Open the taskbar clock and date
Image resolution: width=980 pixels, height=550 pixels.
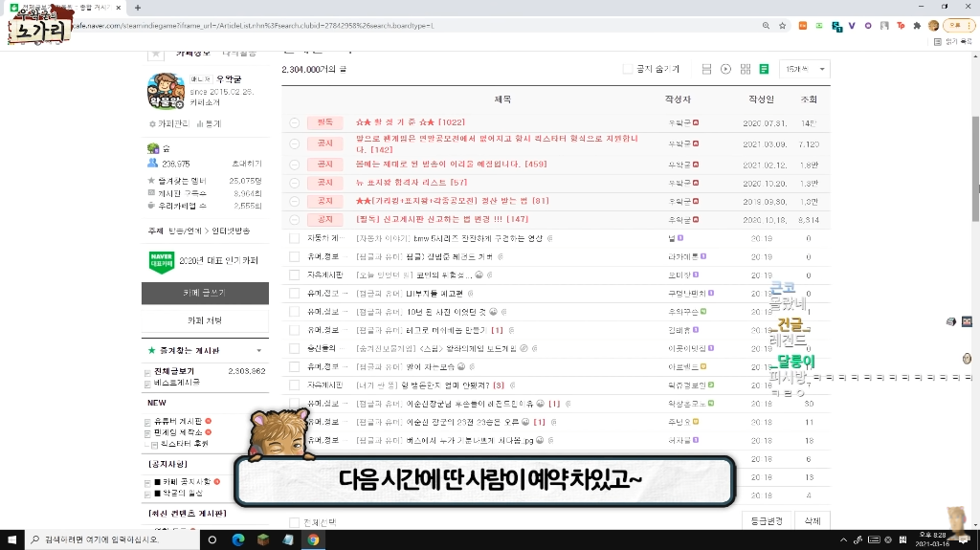coord(932,539)
